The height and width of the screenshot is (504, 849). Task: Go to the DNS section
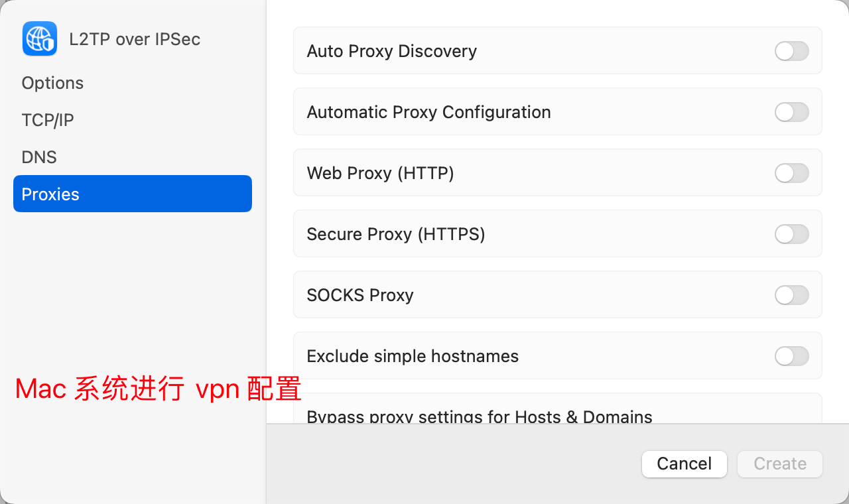click(39, 157)
